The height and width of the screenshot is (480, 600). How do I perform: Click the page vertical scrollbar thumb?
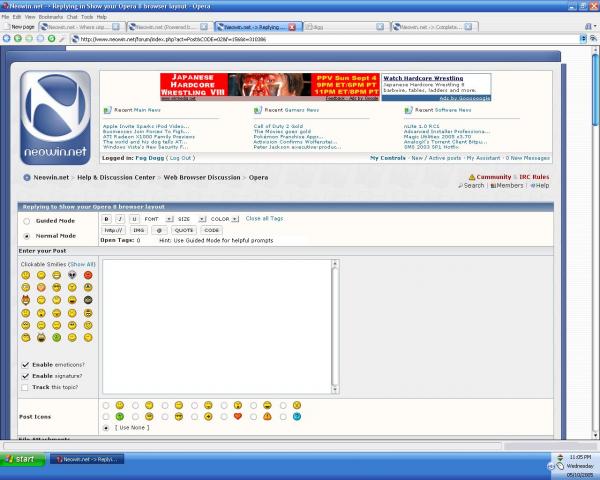point(595,90)
